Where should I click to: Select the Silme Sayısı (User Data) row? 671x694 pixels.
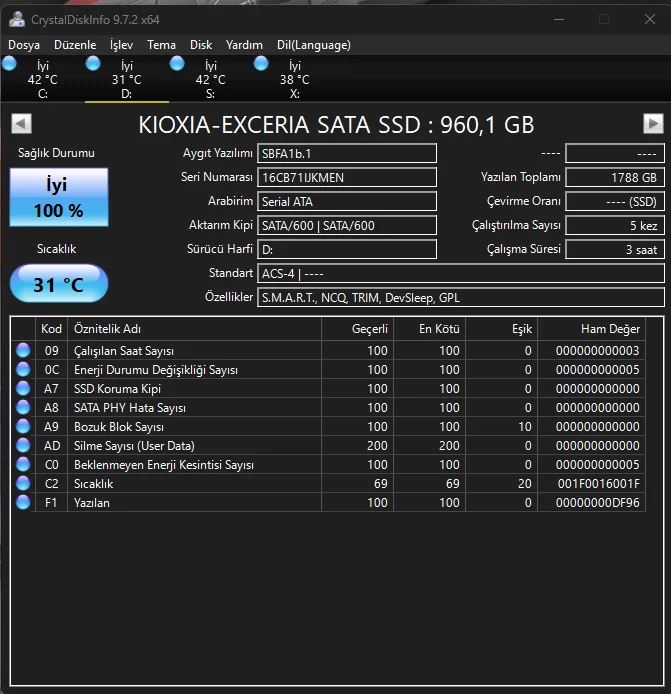click(x=328, y=445)
